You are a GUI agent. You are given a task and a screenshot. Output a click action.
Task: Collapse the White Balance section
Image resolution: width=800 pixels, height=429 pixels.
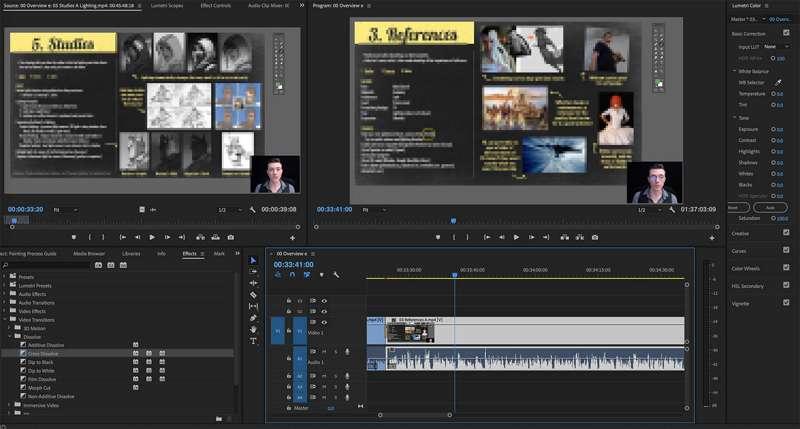pyautogui.click(x=735, y=71)
